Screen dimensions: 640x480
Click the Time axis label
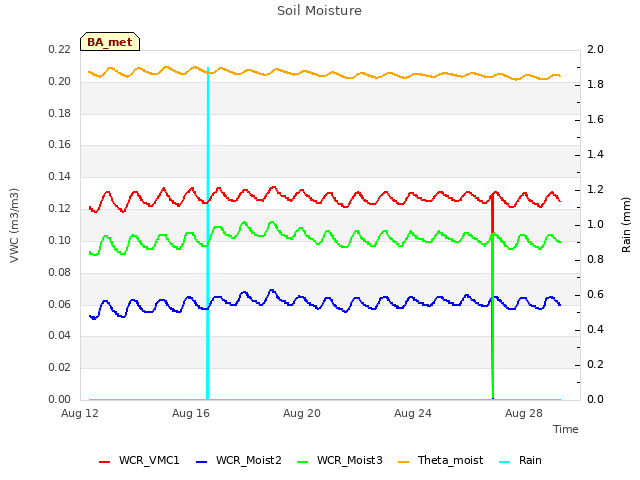tap(566, 429)
